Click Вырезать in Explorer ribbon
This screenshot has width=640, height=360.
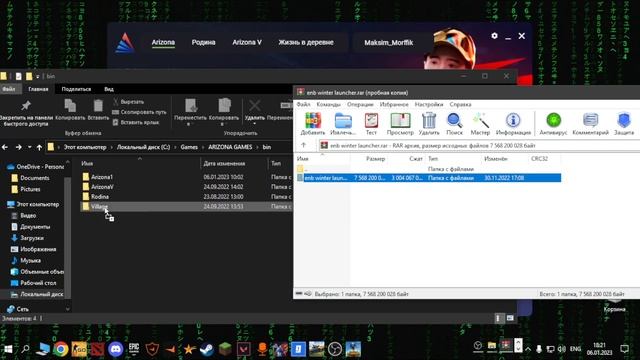tap(128, 102)
